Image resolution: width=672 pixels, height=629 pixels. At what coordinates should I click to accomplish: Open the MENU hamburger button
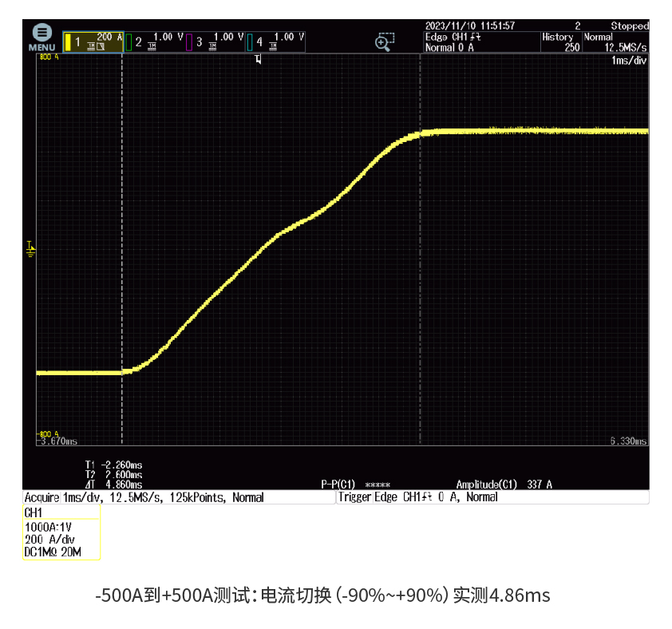pyautogui.click(x=42, y=37)
